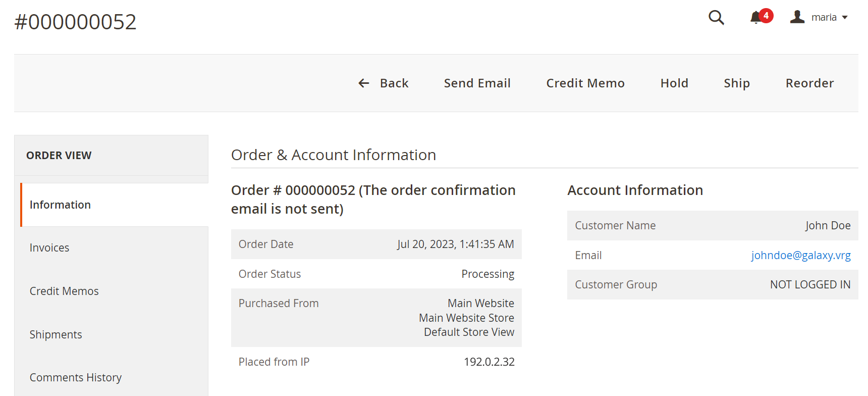868x396 pixels.
Task: Switch to the Invoices tab
Action: click(x=49, y=247)
